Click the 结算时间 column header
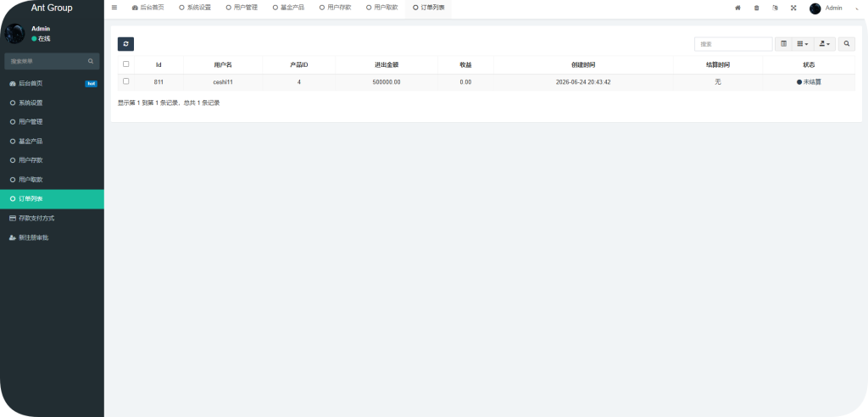 (718, 64)
